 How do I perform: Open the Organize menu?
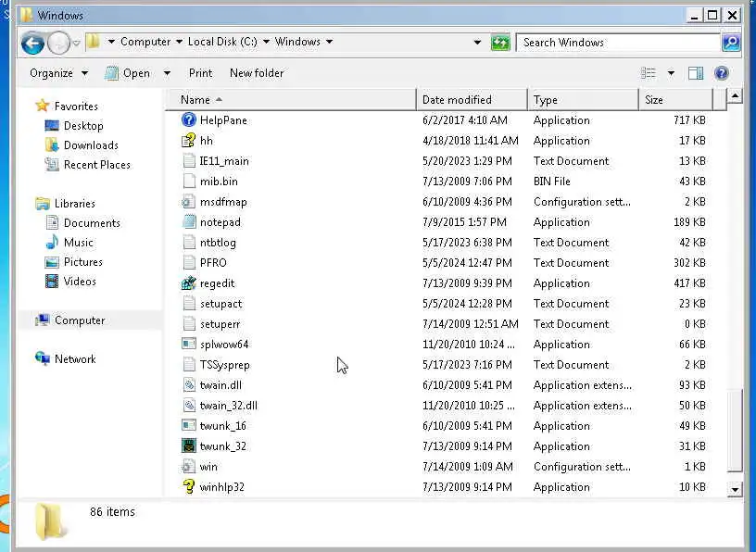click(58, 73)
